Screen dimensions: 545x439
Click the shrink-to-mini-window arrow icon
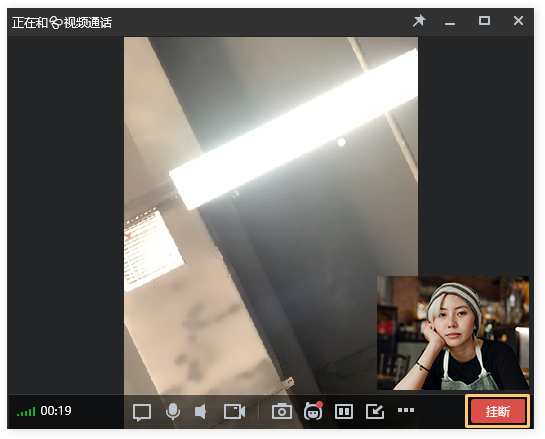[375, 412]
